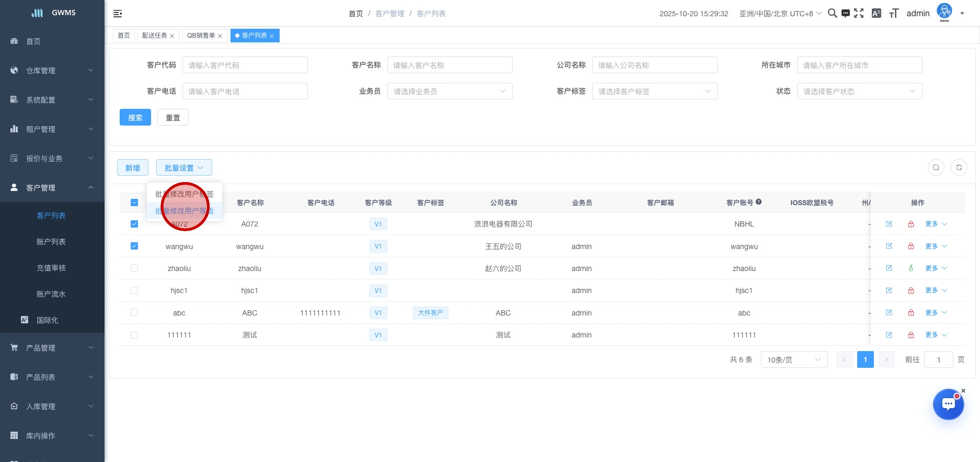
Task: Click the font size icon in header
Action: point(894,14)
